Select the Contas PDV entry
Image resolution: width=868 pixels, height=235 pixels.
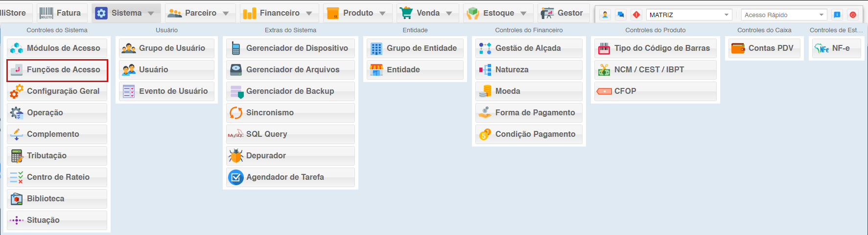[764, 48]
